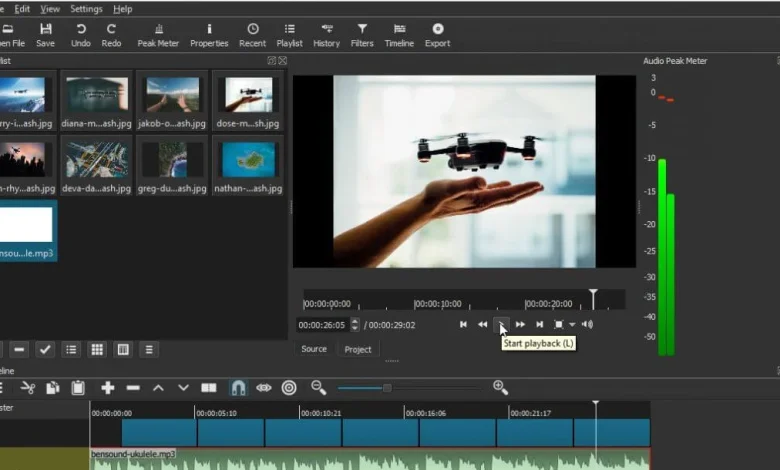
Task: Open the Peak Meter panel
Action: [158, 35]
